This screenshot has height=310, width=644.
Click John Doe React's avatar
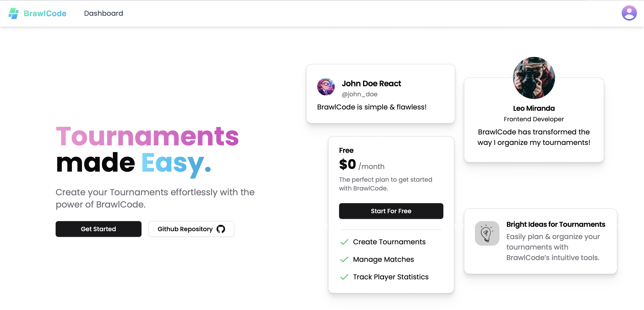pyautogui.click(x=326, y=87)
